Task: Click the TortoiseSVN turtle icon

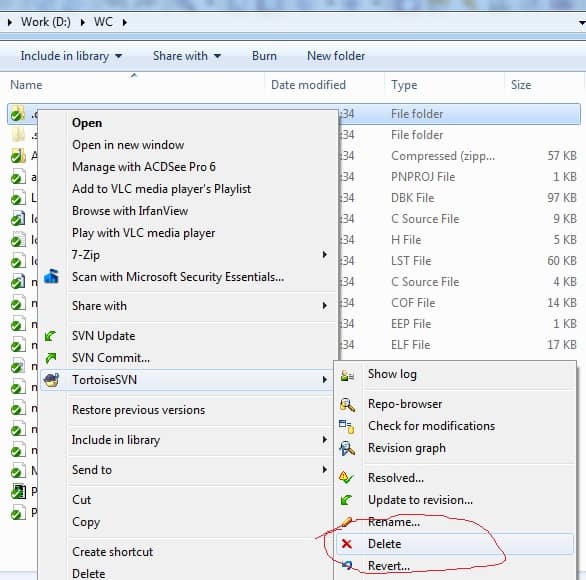Action: [51, 380]
